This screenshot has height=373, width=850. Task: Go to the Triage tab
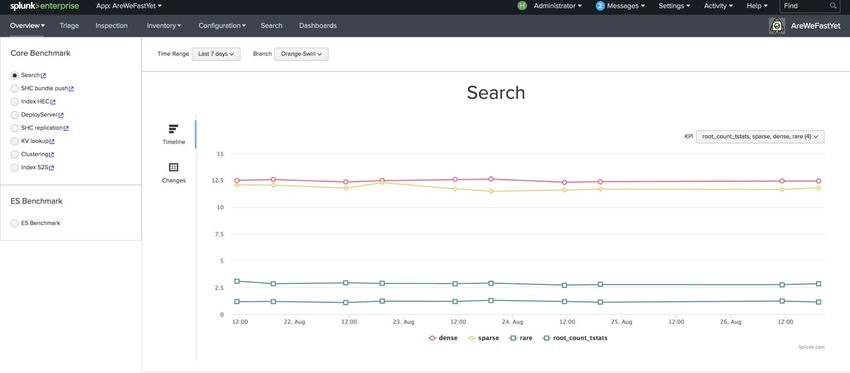(x=69, y=25)
